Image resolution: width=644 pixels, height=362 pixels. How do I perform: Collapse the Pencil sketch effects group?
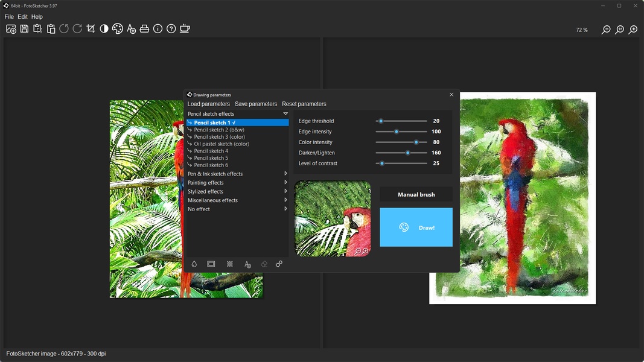point(285,114)
